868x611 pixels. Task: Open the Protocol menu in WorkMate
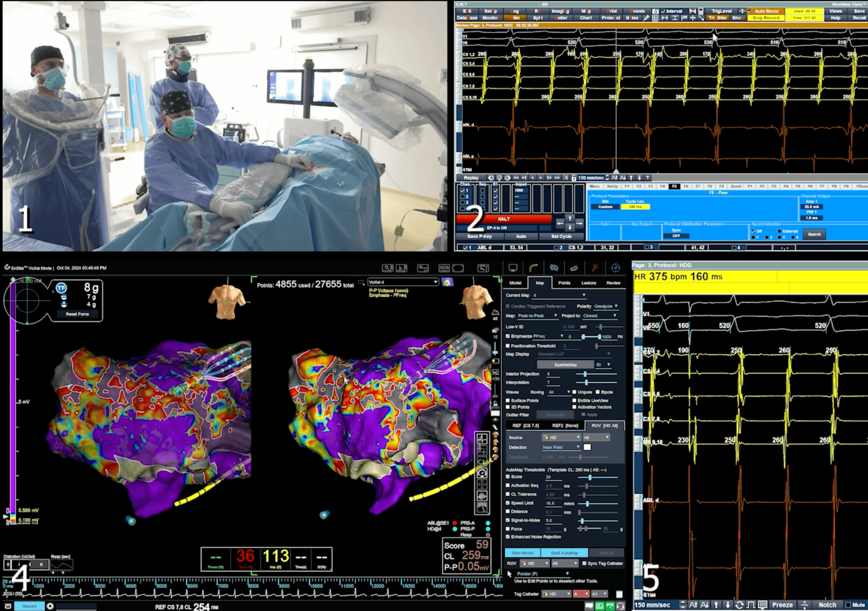610,18
